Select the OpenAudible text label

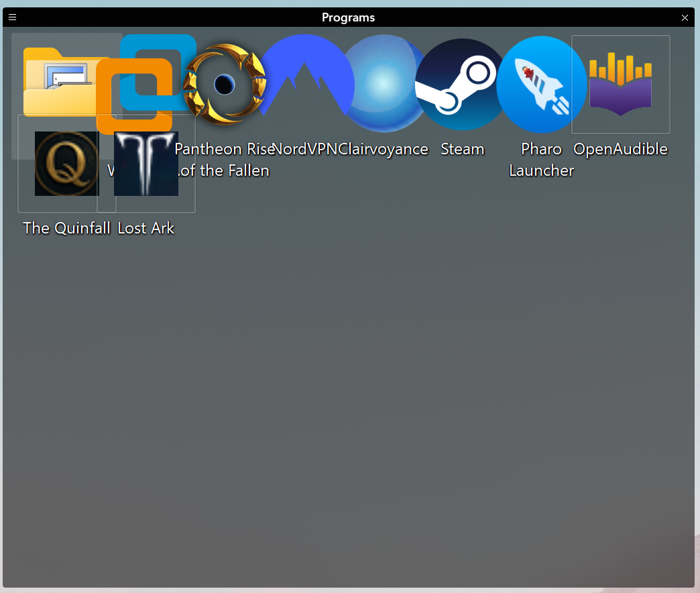point(620,149)
